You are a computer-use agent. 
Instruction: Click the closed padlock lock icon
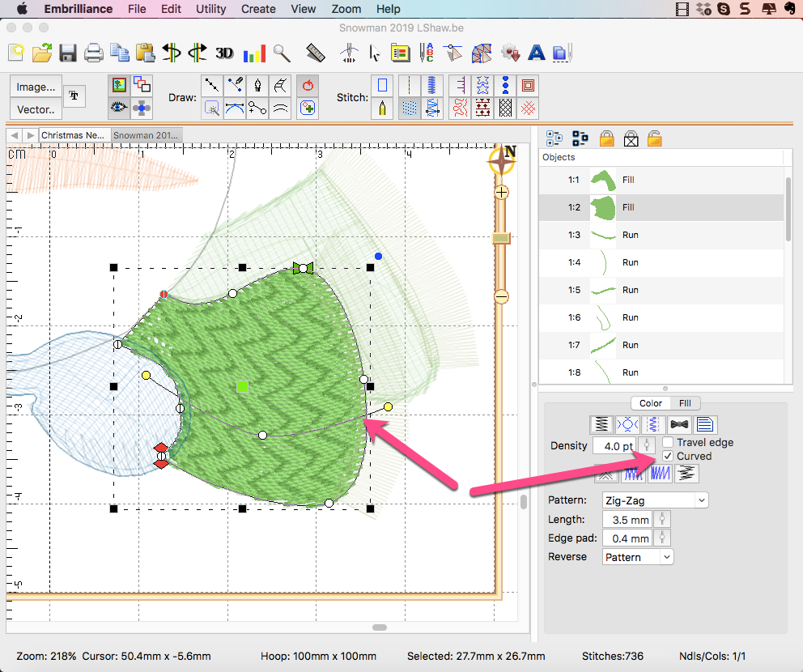(606, 138)
